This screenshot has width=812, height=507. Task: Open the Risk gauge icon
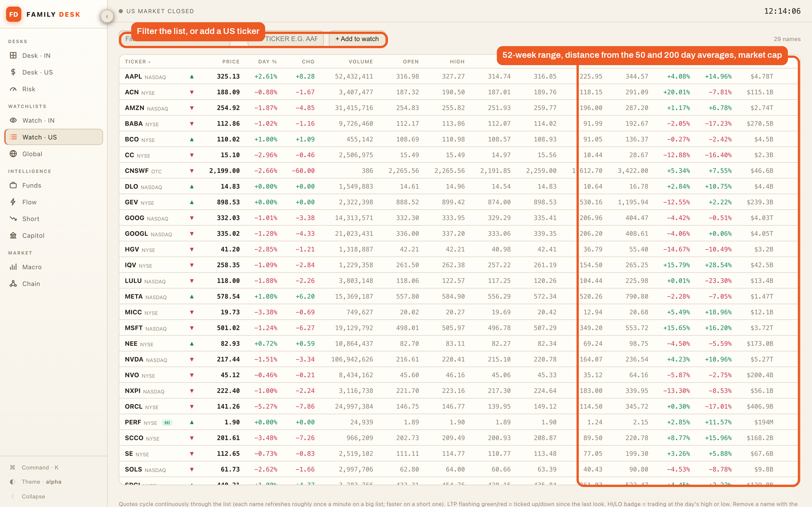13,89
